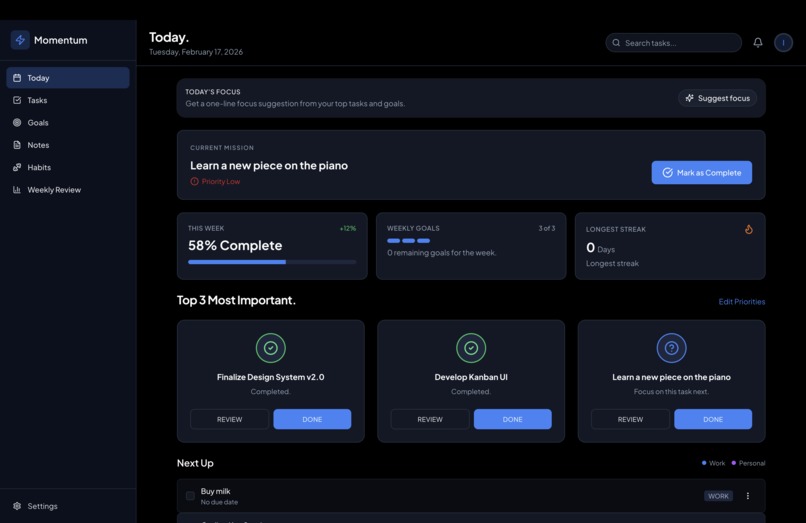Open Tasks from the sidebar
Viewport: 806px width, 523px height.
click(68, 100)
